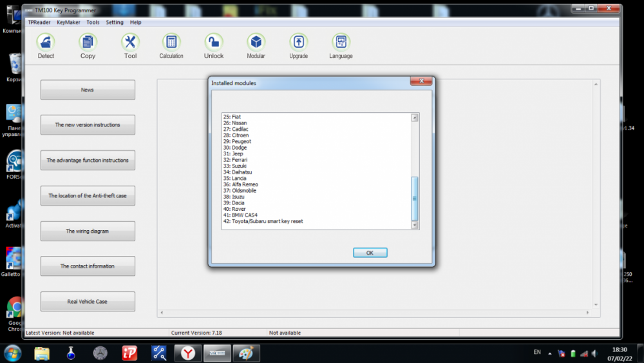Open The advantage function instructions
Image resolution: width=644 pixels, height=363 pixels.
click(88, 161)
